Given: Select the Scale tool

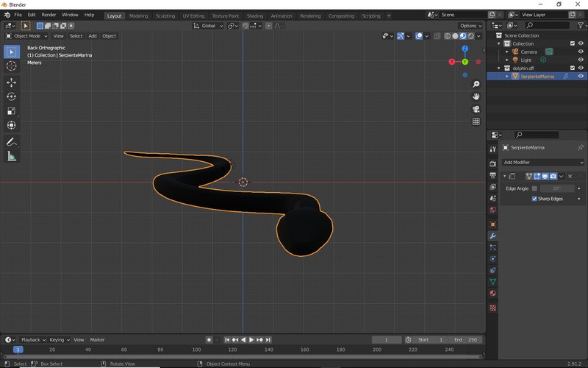Looking at the screenshot, I should (12, 111).
